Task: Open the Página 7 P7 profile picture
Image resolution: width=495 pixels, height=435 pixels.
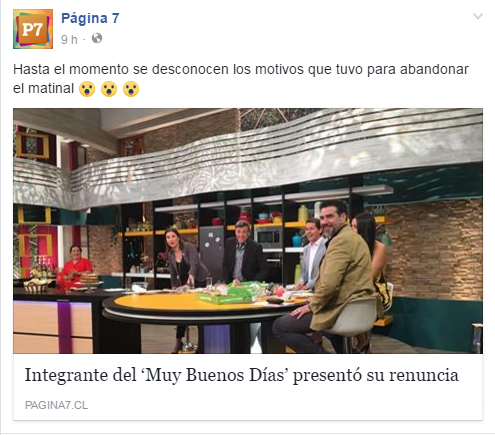Action: pyautogui.click(x=33, y=29)
